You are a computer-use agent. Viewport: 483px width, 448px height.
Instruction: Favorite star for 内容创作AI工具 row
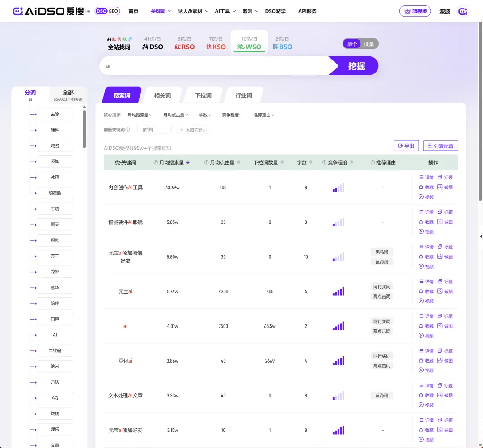tap(421, 187)
